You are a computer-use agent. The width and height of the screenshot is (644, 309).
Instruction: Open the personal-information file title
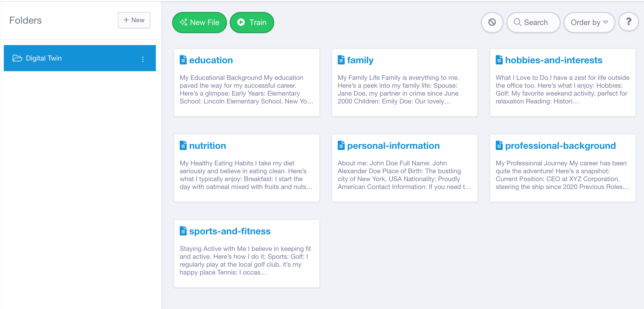pos(393,146)
